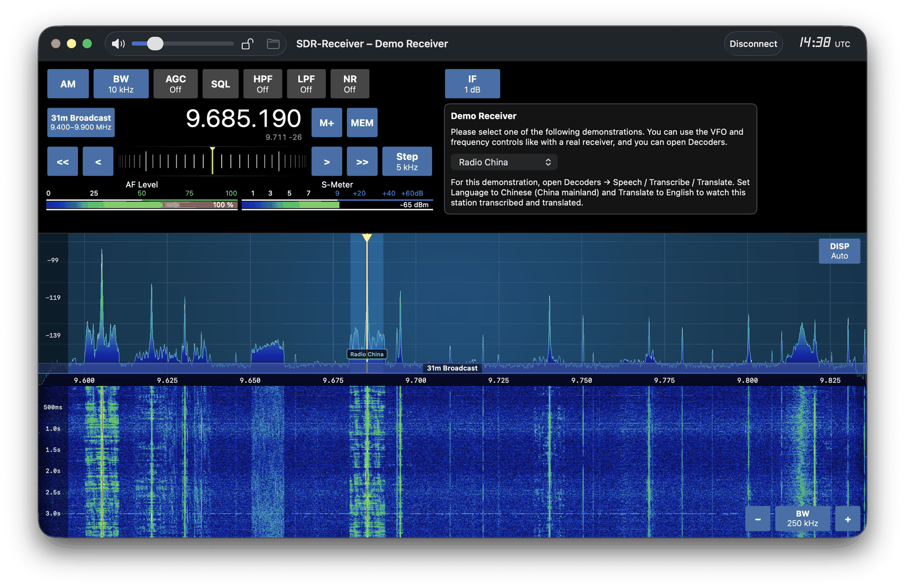This screenshot has height=588, width=905.
Task: Click the Radio China spectrum label
Action: [x=367, y=354]
